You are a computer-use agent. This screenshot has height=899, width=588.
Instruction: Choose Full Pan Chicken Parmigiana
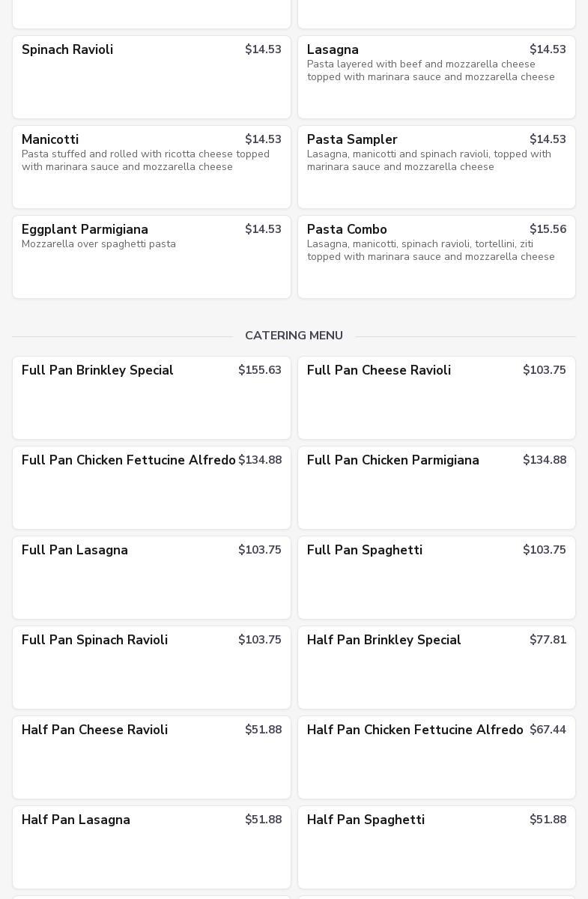click(436, 487)
